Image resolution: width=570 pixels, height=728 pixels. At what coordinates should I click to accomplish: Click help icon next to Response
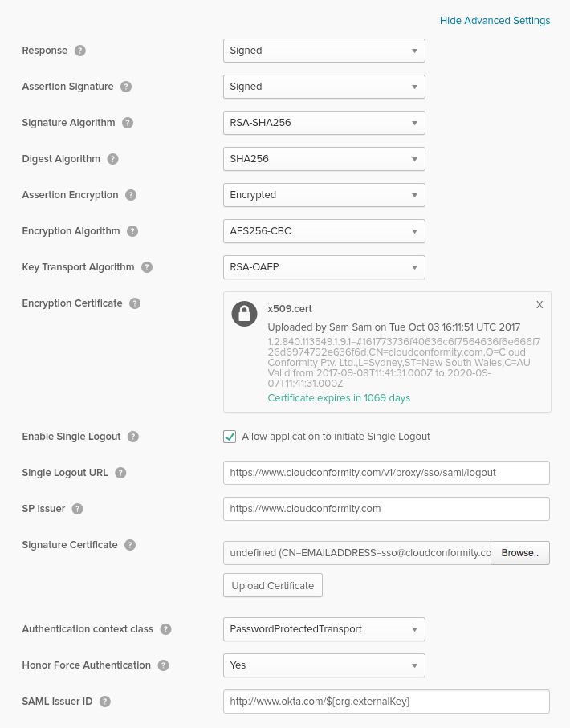click(80, 51)
